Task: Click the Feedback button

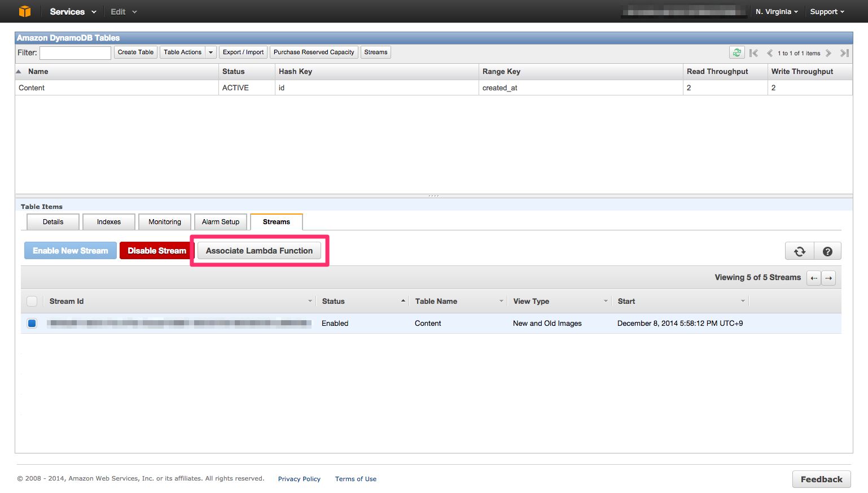Action: tap(821, 479)
